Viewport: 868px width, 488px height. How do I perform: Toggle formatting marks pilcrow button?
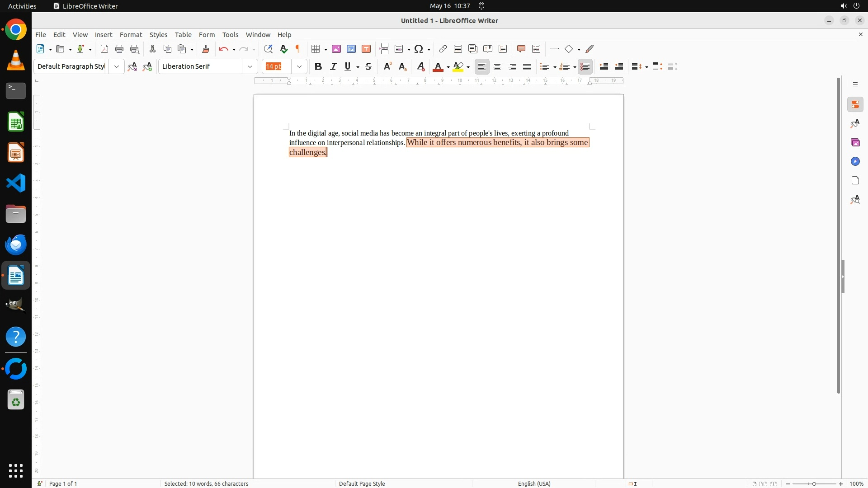[298, 49]
